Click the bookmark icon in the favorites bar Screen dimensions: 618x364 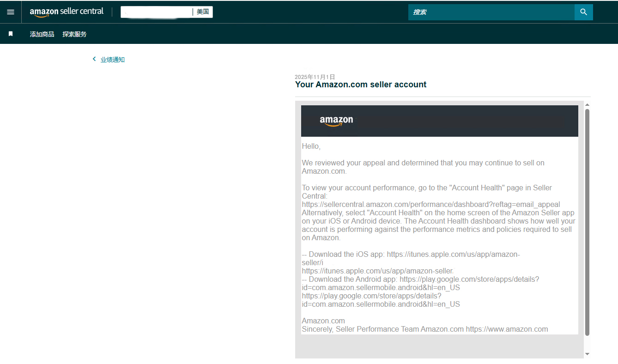[11, 34]
